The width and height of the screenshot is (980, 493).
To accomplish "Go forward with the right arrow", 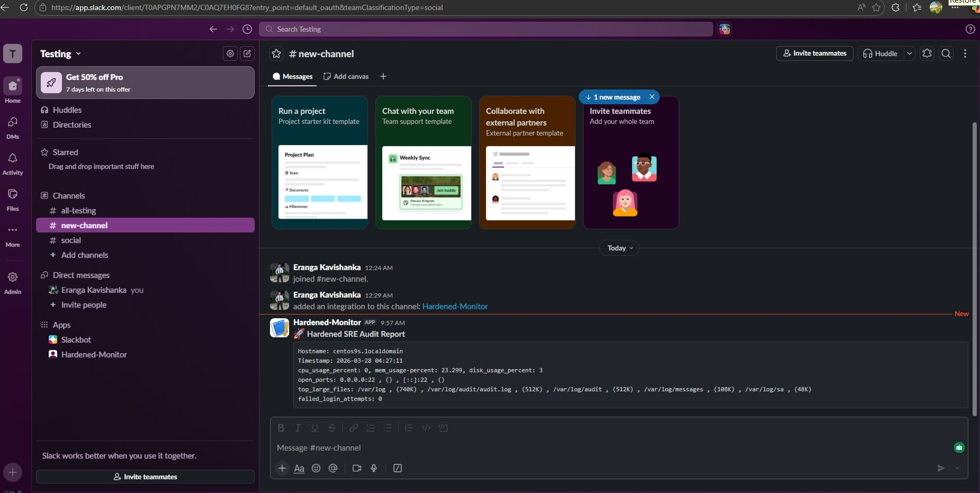I will (230, 29).
